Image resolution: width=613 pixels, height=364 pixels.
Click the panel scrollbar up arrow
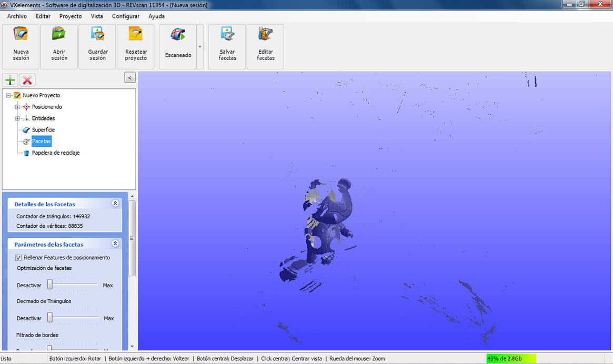(132, 196)
